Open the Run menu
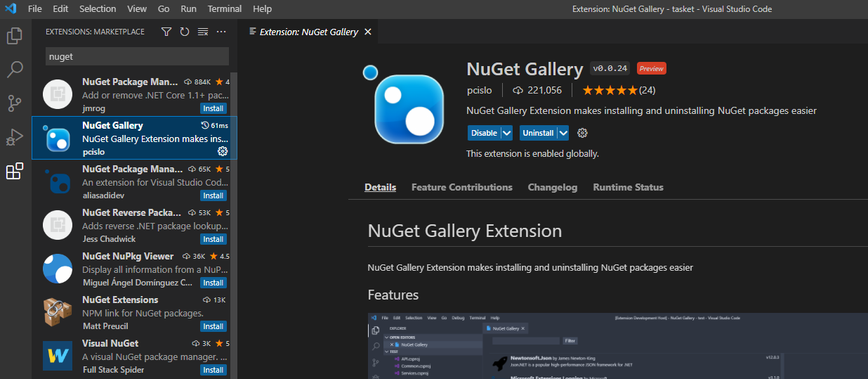The width and height of the screenshot is (868, 379). click(x=188, y=9)
